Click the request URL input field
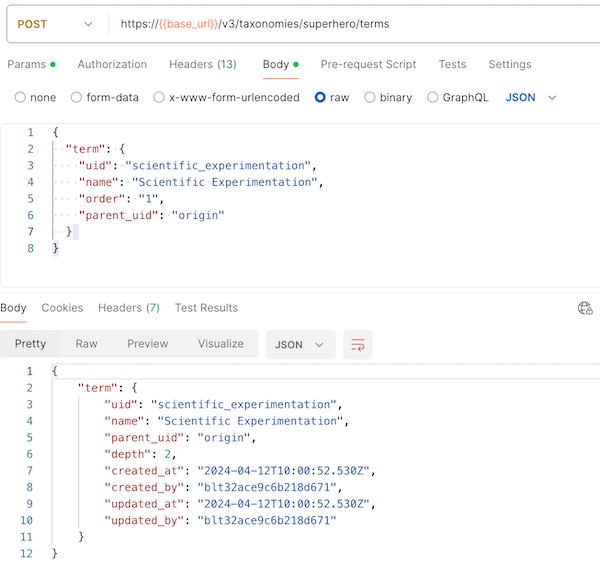The image size is (600, 579). pos(354,24)
